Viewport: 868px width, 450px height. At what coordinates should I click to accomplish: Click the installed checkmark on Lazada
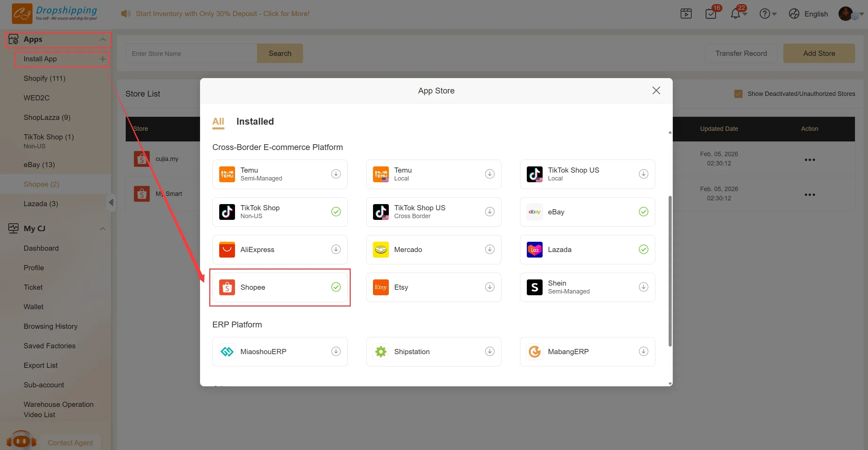pos(643,249)
